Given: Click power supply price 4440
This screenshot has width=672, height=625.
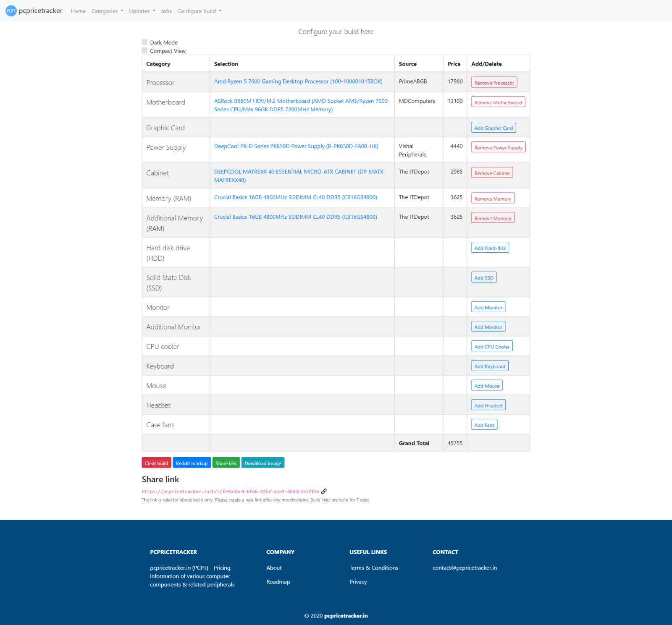Looking at the screenshot, I should click(x=457, y=146).
